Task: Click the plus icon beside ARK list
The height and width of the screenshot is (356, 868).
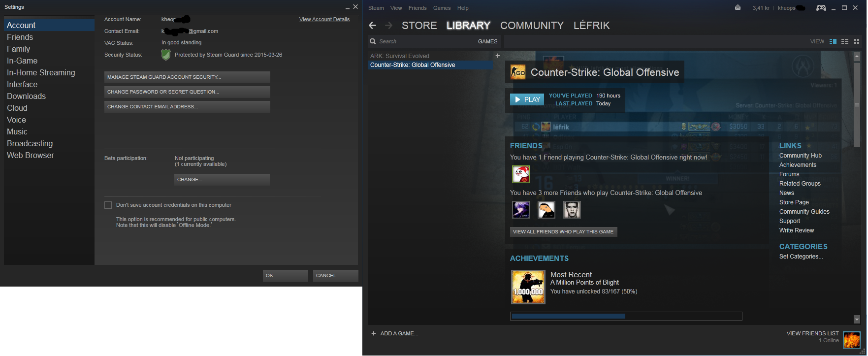Action: point(497,56)
